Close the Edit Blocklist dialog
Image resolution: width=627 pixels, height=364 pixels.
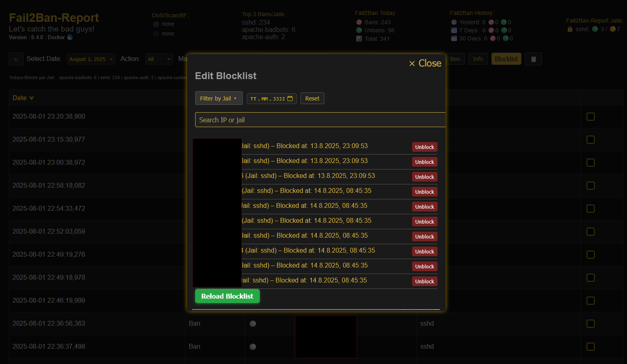pyautogui.click(x=425, y=63)
